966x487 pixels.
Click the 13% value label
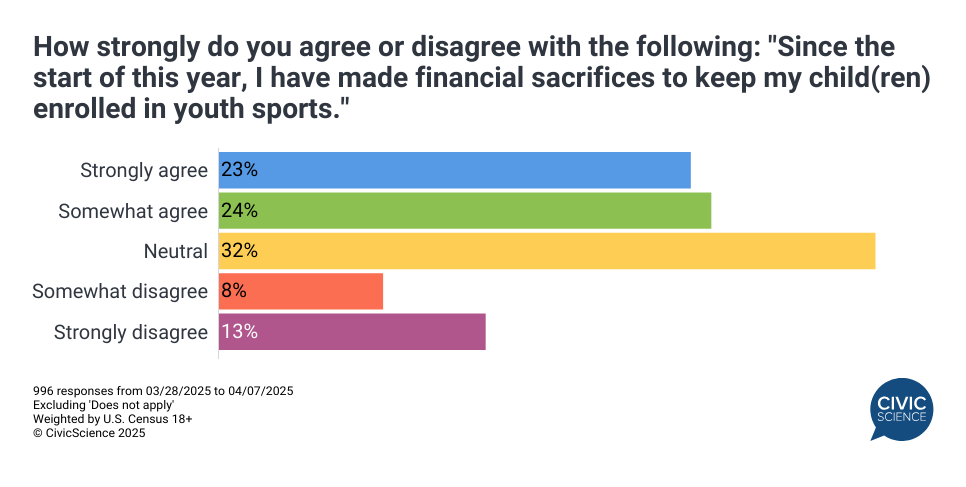click(240, 332)
